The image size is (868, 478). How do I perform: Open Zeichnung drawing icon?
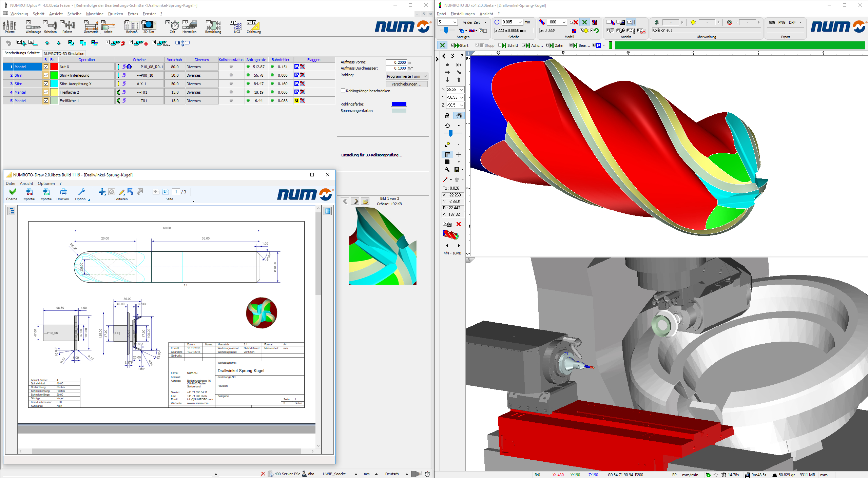pyautogui.click(x=253, y=26)
